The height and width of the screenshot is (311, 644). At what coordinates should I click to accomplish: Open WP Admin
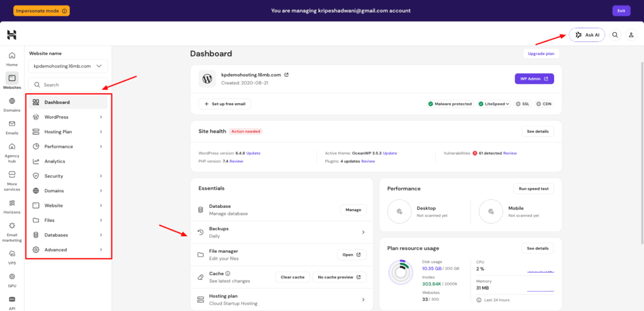pos(534,79)
